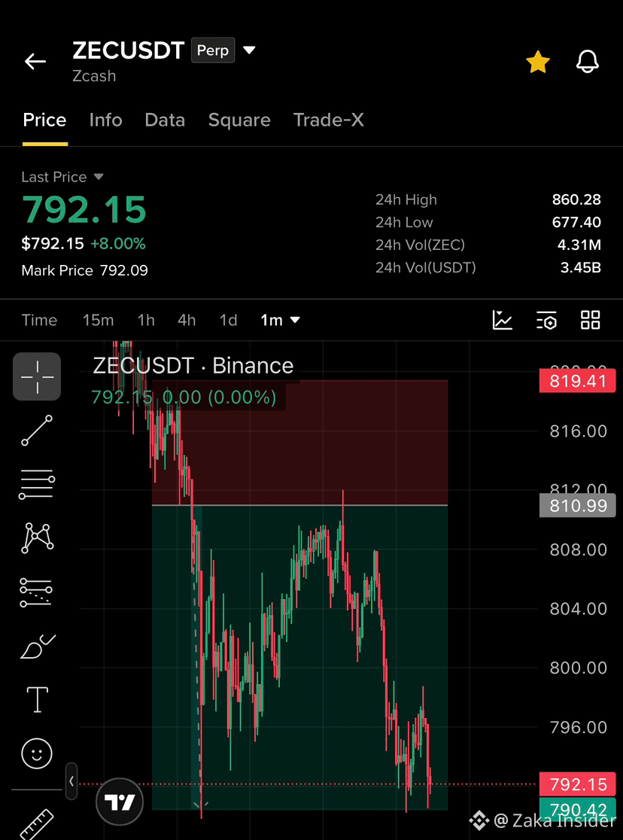623x840 pixels.
Task: Select the 1d chart interval
Action: 228,320
